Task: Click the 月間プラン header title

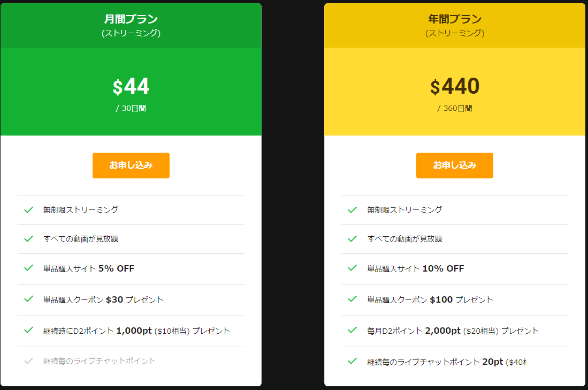Action: 131,19
